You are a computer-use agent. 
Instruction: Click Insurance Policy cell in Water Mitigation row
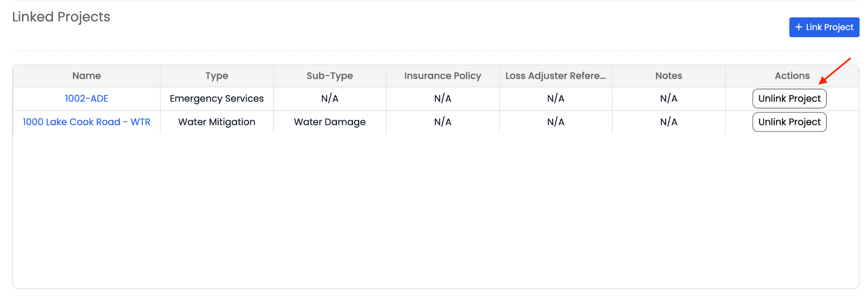click(442, 122)
